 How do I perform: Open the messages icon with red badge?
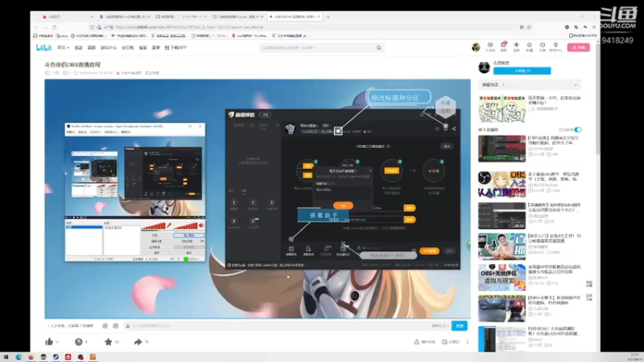tap(504, 47)
